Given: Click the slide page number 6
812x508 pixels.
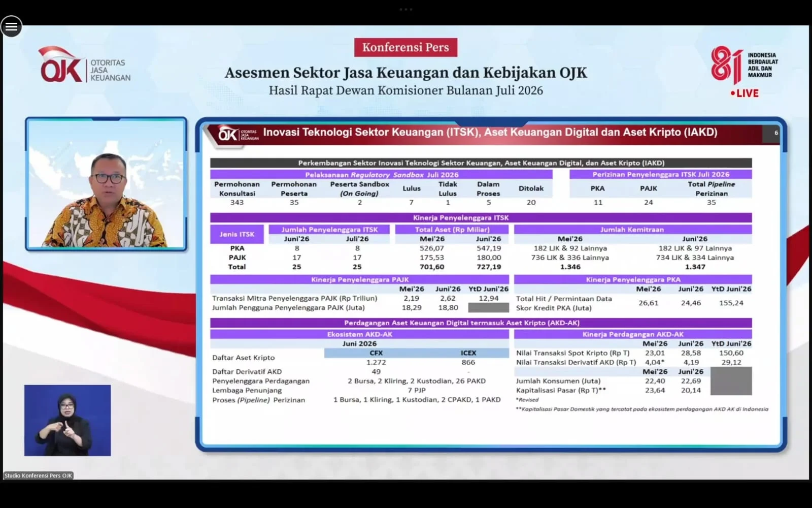Looking at the screenshot, I should [776, 133].
